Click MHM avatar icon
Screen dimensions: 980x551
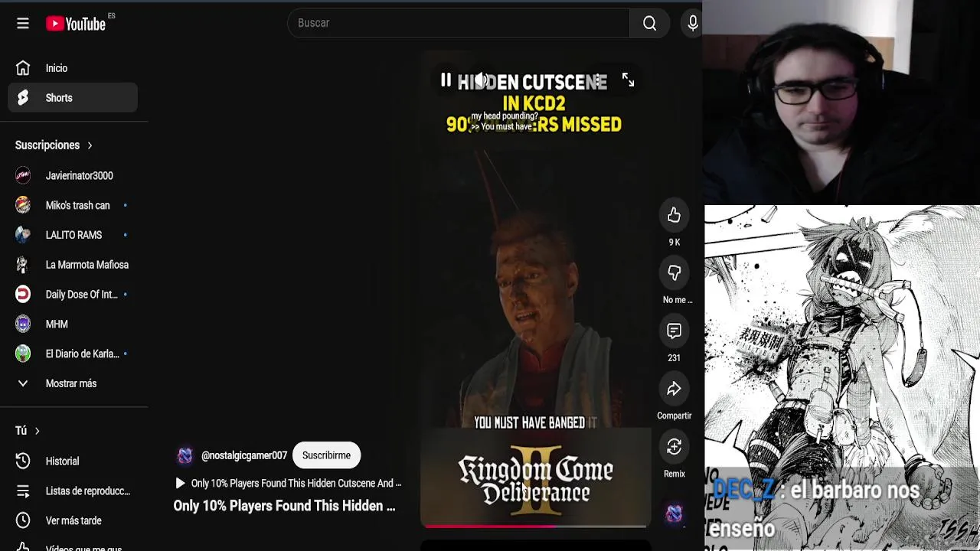(x=23, y=324)
